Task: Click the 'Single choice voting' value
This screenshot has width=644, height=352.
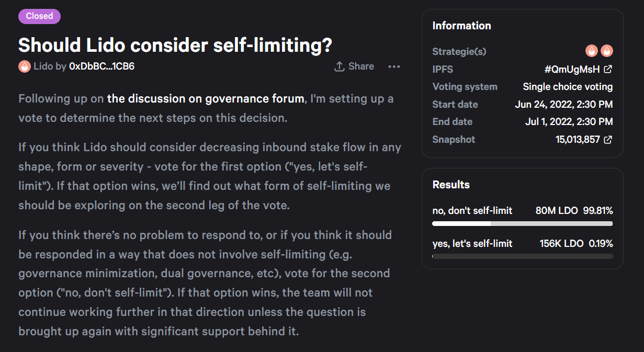Action: [568, 87]
